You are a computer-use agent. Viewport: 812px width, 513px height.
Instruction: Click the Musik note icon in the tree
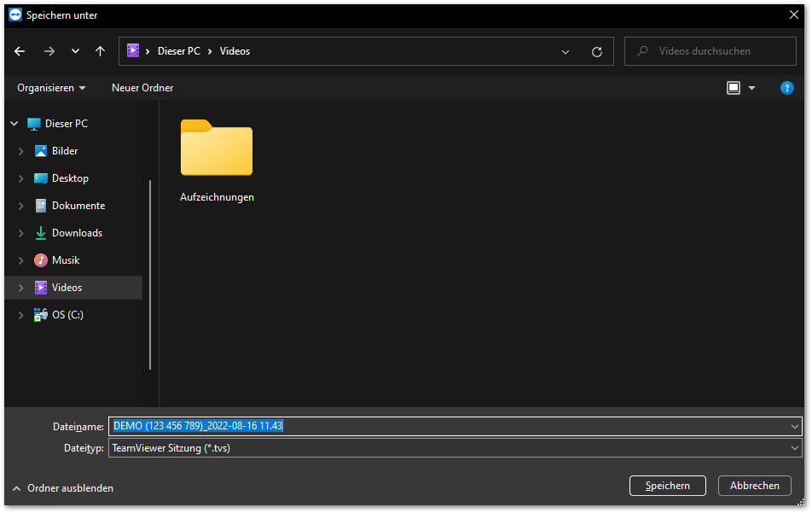pyautogui.click(x=40, y=260)
